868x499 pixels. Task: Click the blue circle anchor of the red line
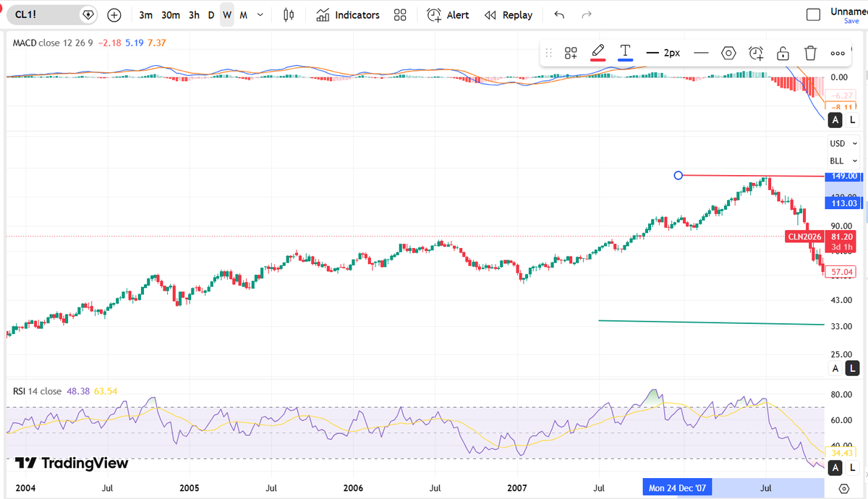[678, 175]
